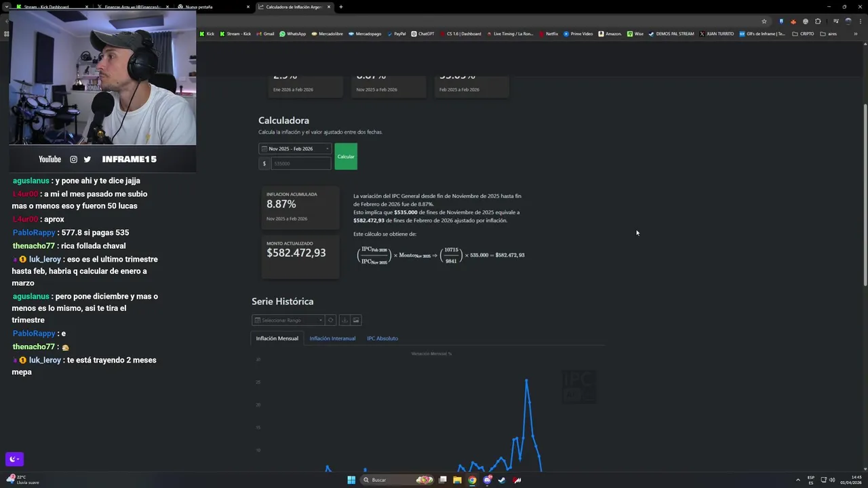Viewport: 868px width, 488px height.
Task: Open the Gmail bookmark
Action: coord(265,33)
